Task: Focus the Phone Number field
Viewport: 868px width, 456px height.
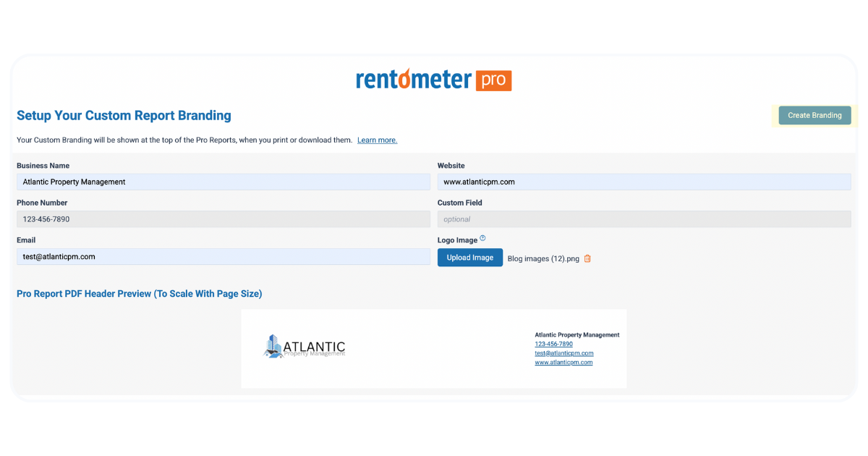Action: point(224,219)
